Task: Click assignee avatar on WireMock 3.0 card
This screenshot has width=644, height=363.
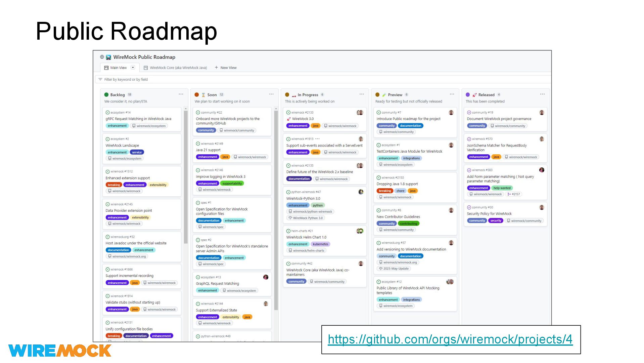Action: pyautogui.click(x=360, y=113)
